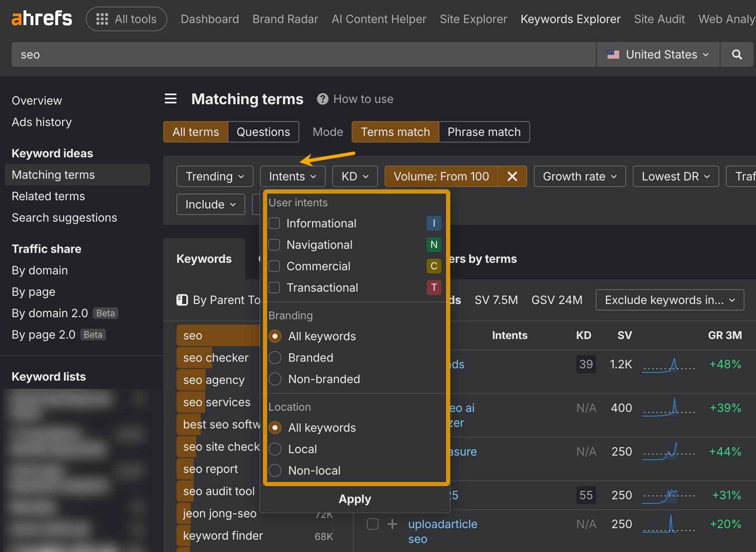The height and width of the screenshot is (552, 756).
Task: Switch to the Questions tab
Action: click(263, 132)
